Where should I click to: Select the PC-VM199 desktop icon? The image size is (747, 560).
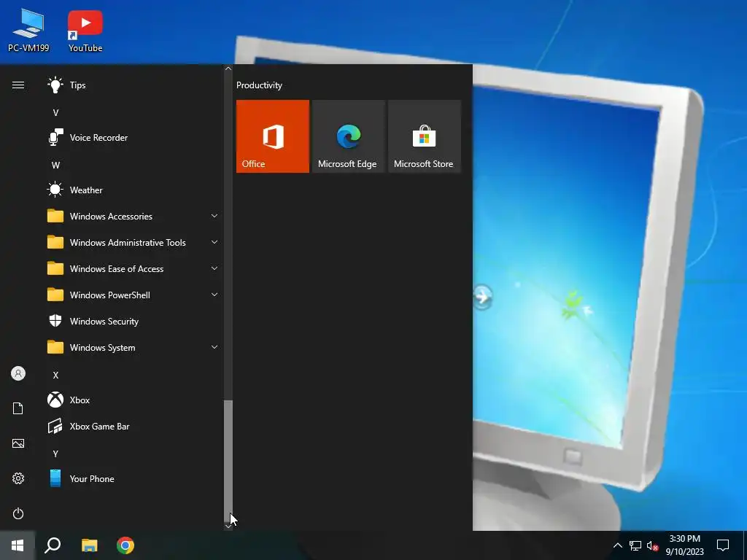(28, 31)
